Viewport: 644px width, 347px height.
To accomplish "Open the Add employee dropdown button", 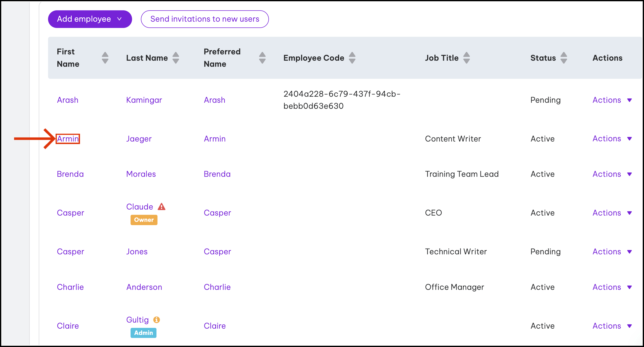I will click(x=90, y=19).
